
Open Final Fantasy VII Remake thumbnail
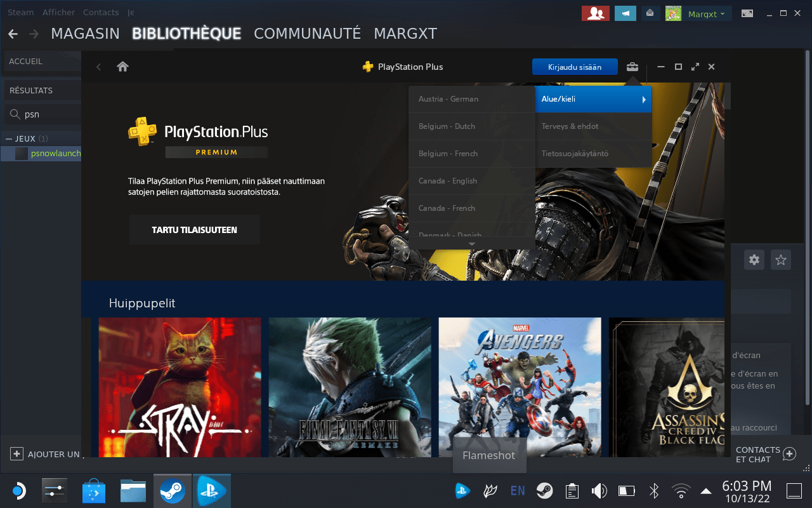(x=350, y=387)
